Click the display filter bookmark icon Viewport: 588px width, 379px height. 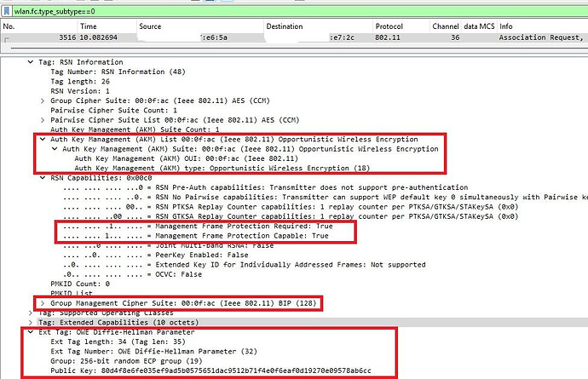7,11
